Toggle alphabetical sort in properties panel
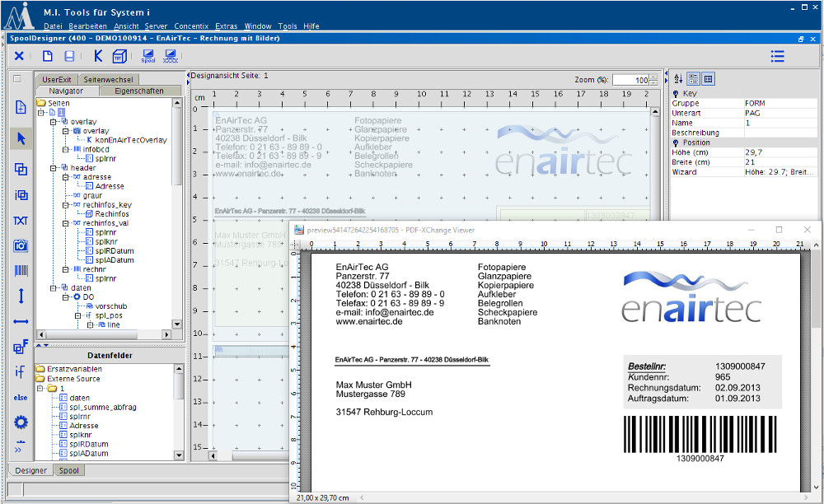This screenshot has width=824, height=504. click(x=678, y=79)
